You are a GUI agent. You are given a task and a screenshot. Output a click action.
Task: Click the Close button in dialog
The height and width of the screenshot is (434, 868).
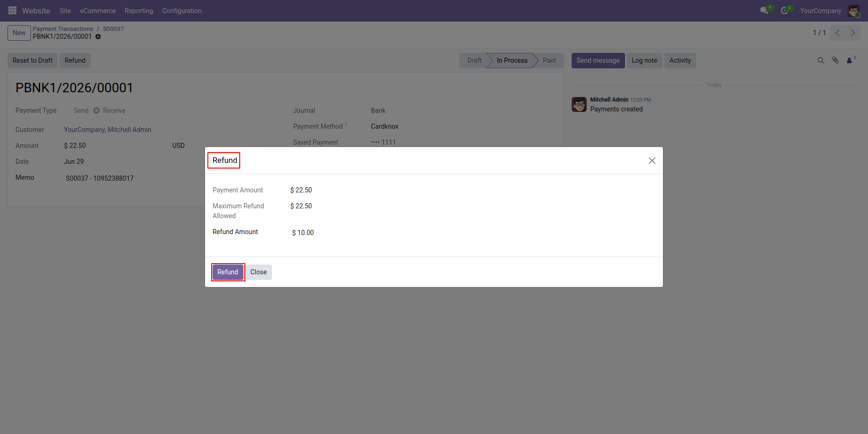pos(258,272)
